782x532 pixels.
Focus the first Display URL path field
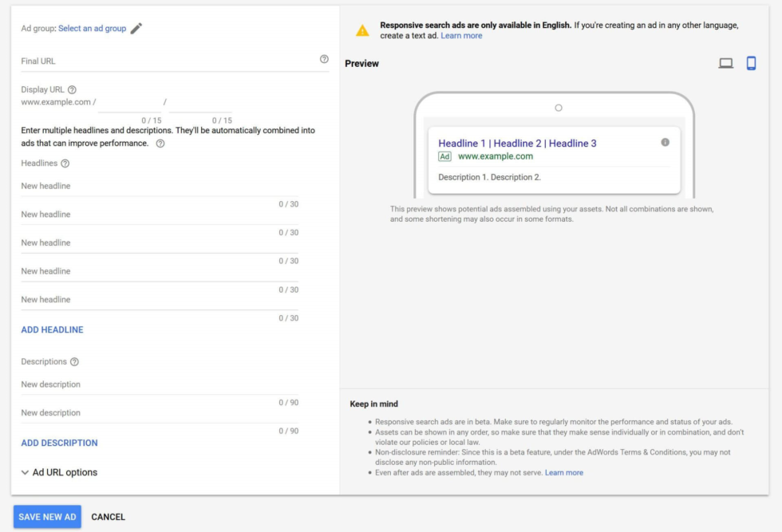coord(129,103)
